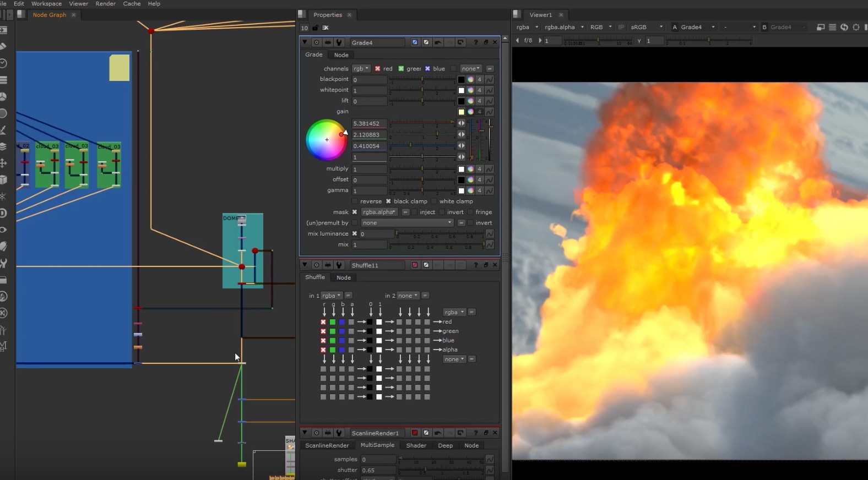Open Grade4 channels rgb dropdown
The height and width of the screenshot is (480, 868).
(361, 69)
